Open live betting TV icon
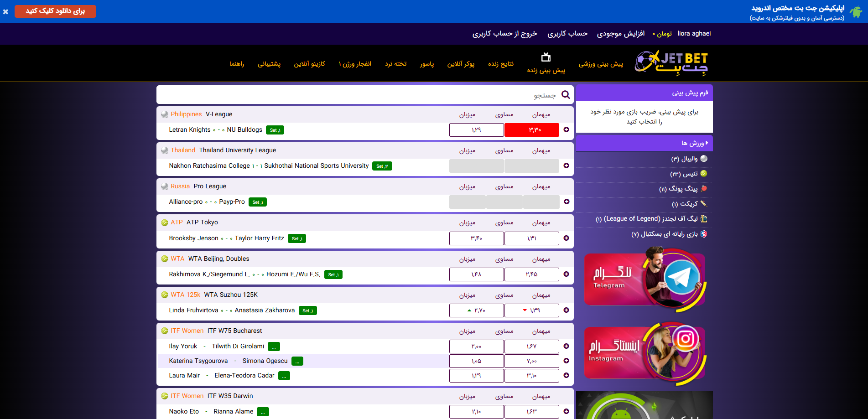This screenshot has height=419, width=868. pos(546,57)
